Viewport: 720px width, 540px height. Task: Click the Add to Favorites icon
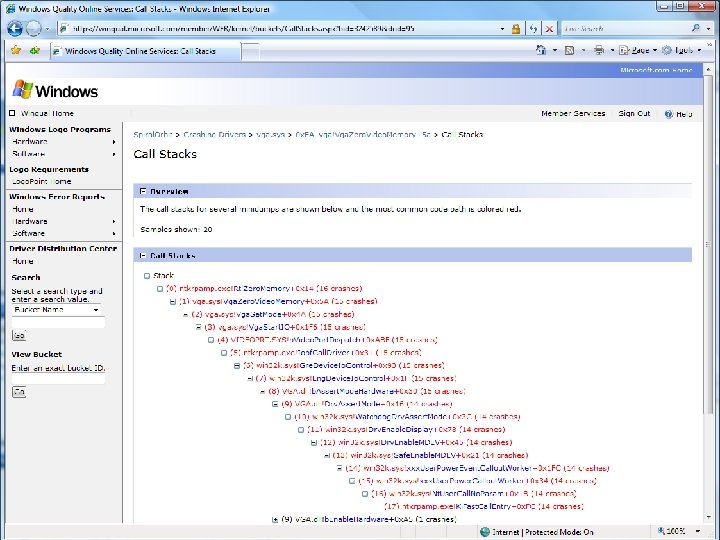coord(35,51)
